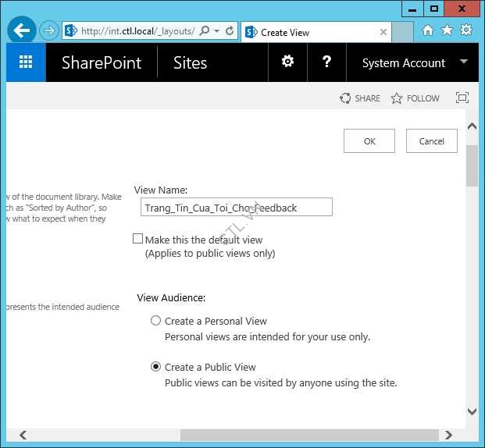Click the browser forward arrow button

pos(49,31)
